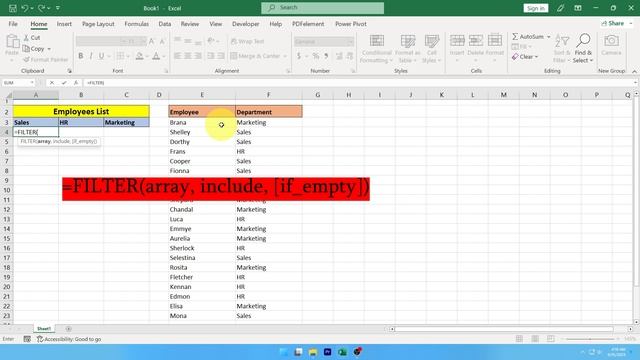Click the Align Right icon

click(x=198, y=56)
